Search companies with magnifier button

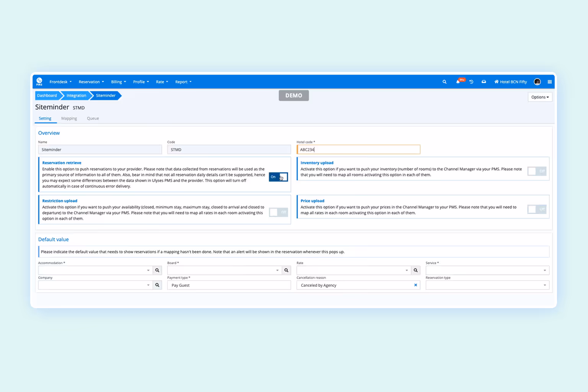click(157, 285)
